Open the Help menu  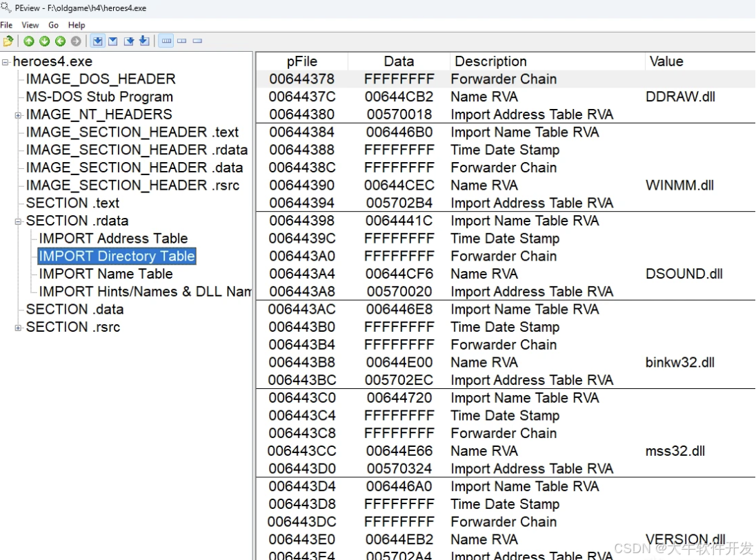(76, 25)
